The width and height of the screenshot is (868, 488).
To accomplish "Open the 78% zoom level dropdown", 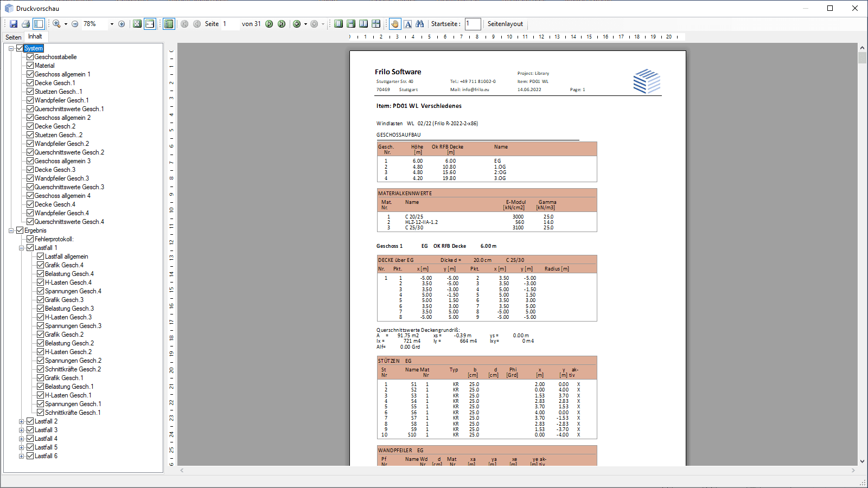I will 112,24.
